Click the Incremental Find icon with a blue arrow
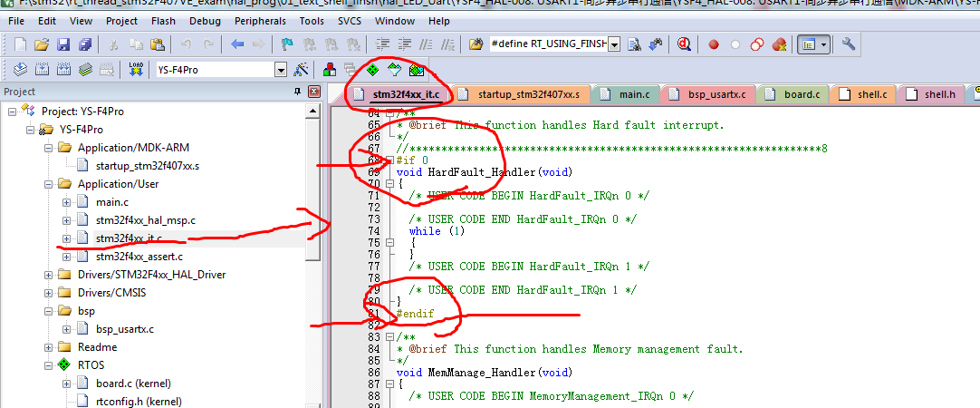Screen dimensions: 980x408 click(x=655, y=44)
